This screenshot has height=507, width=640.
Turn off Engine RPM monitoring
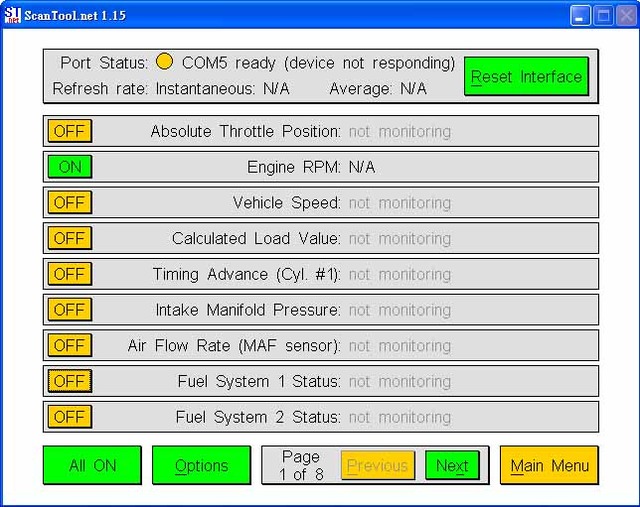click(69, 167)
